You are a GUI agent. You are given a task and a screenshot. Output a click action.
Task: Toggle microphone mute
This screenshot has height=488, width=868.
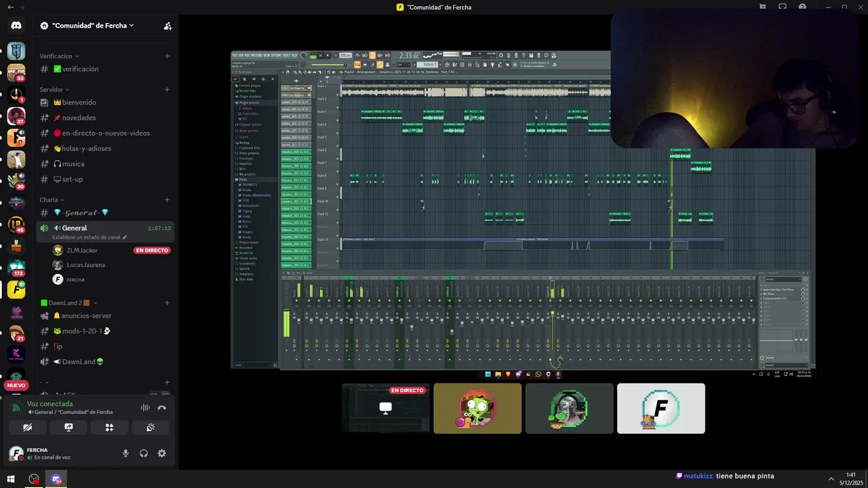click(x=125, y=453)
